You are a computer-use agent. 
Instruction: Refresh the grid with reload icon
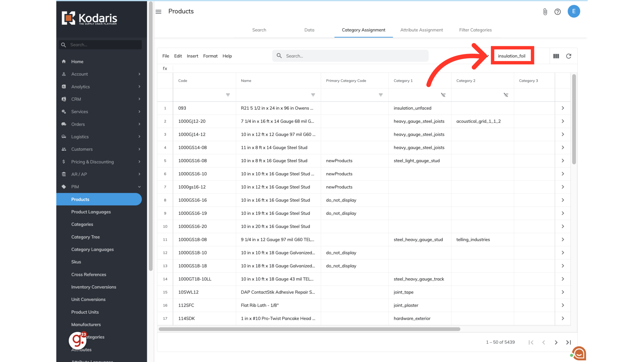tap(569, 56)
